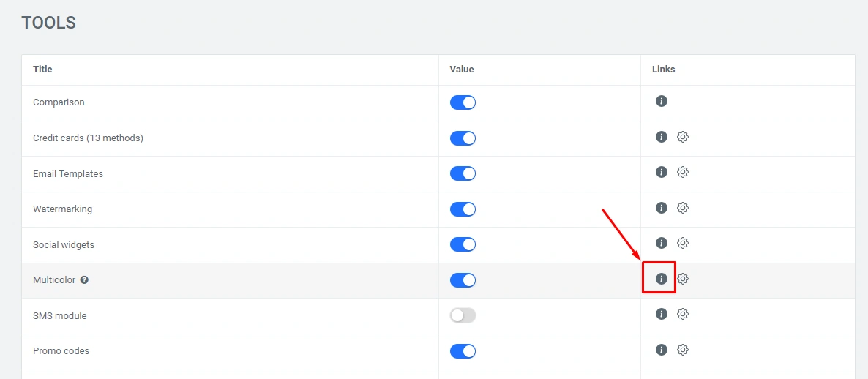Open Watermarking settings gear icon

coord(683,208)
